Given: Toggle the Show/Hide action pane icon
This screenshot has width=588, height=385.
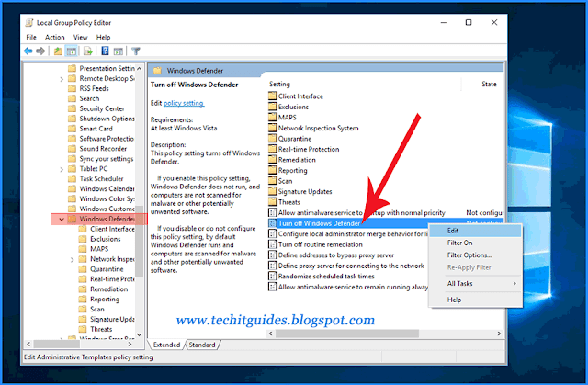Looking at the screenshot, I should pos(119,51).
